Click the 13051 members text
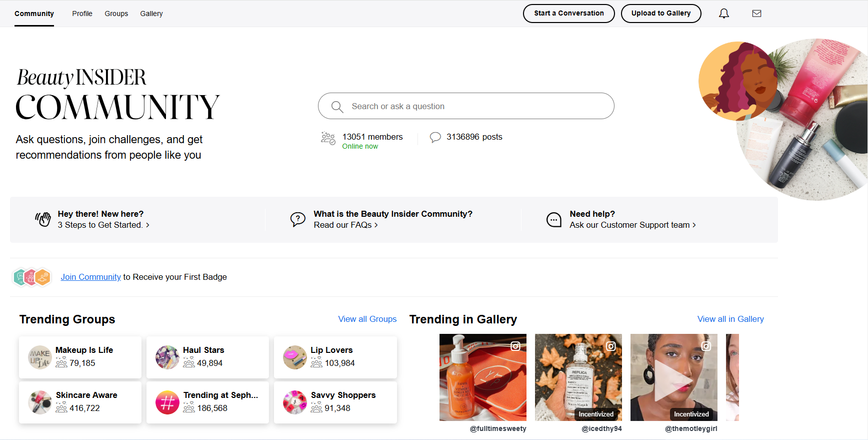 pos(372,137)
